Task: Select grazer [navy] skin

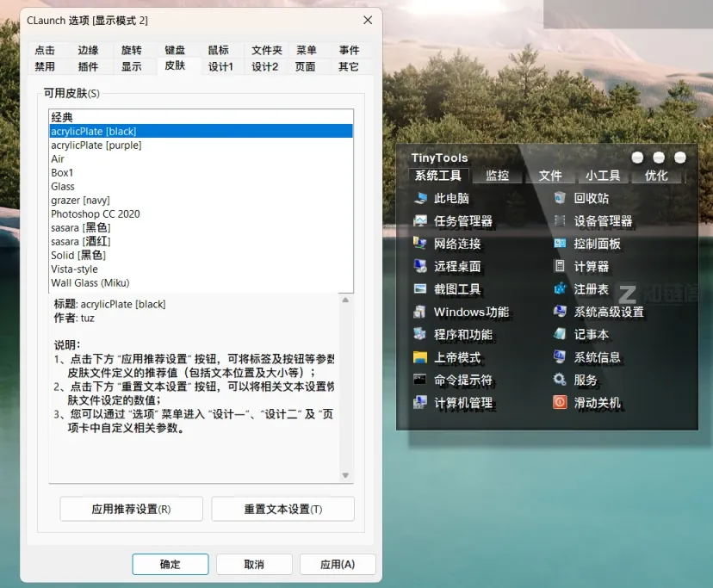Action: (x=201, y=200)
